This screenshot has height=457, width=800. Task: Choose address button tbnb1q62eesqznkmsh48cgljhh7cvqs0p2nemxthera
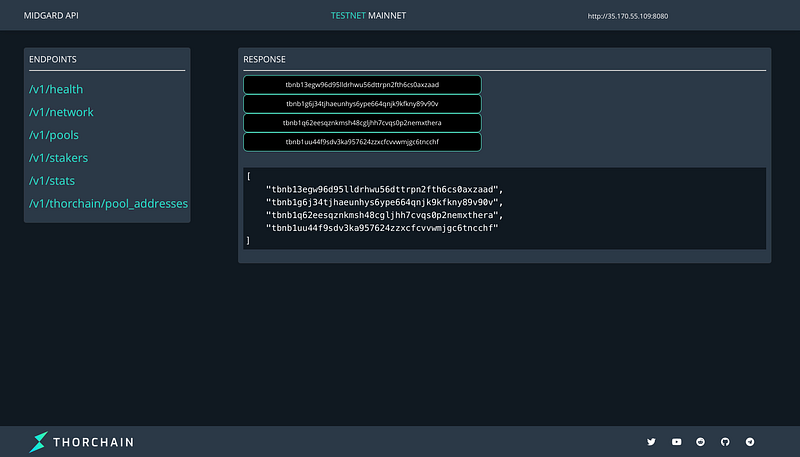(x=362, y=123)
